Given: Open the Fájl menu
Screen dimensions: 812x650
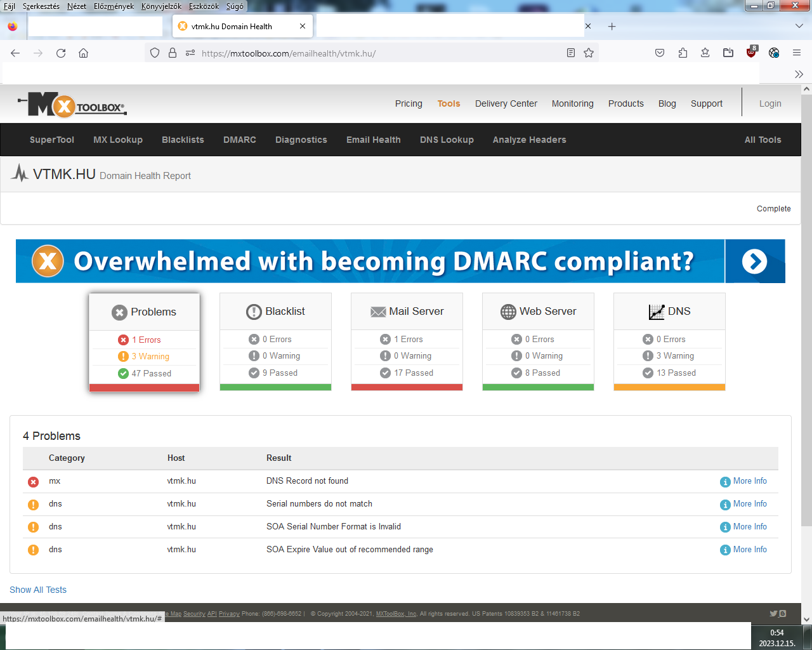Looking at the screenshot, I should tap(10, 6).
